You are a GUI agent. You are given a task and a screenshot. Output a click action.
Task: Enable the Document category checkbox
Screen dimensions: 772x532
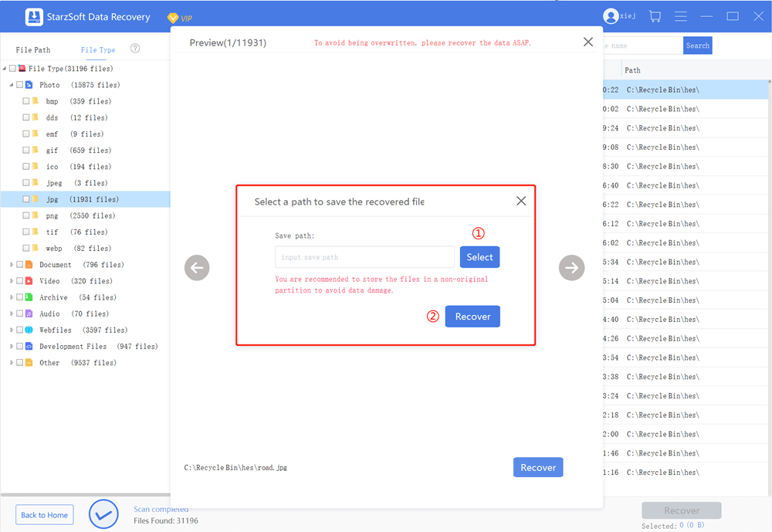pyautogui.click(x=19, y=265)
